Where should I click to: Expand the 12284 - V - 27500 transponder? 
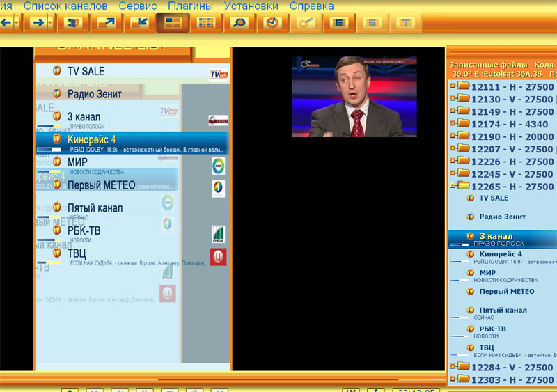(x=453, y=367)
